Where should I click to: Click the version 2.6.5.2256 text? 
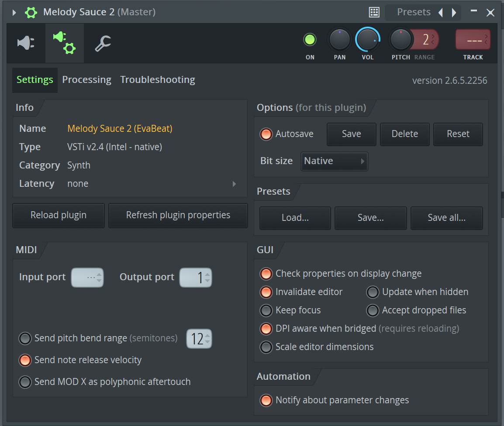pyautogui.click(x=450, y=80)
